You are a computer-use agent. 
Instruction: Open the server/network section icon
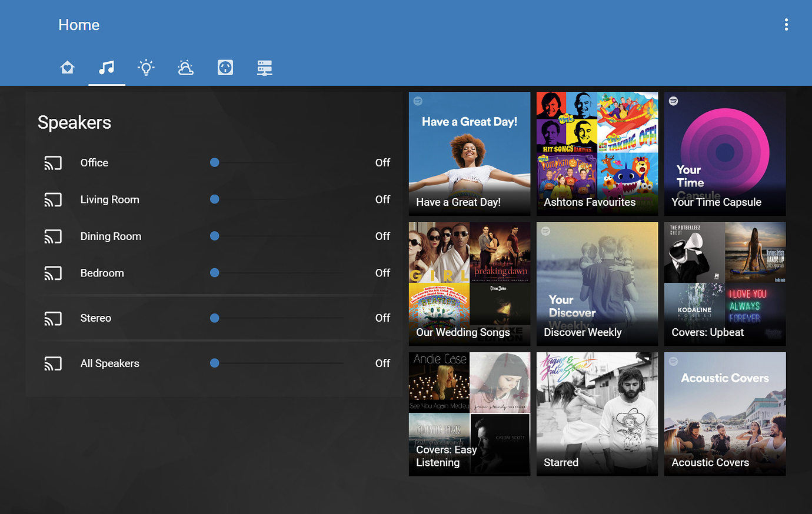click(x=264, y=68)
